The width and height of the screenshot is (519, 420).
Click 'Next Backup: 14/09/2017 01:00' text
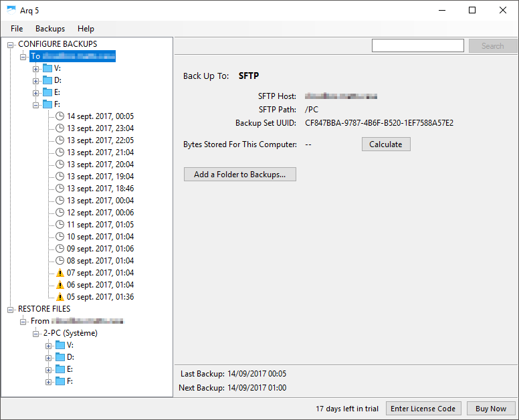(232, 388)
